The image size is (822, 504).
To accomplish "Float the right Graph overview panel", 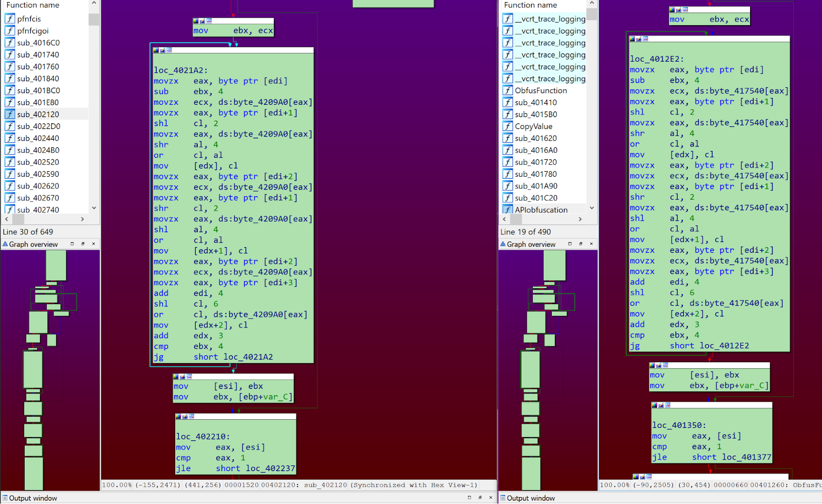I will (x=581, y=244).
